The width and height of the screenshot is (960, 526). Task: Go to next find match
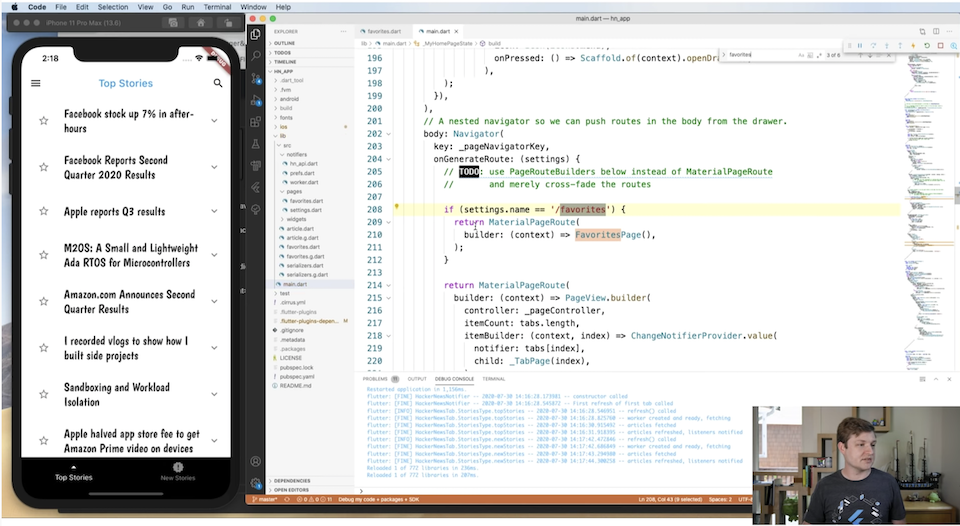(870, 55)
